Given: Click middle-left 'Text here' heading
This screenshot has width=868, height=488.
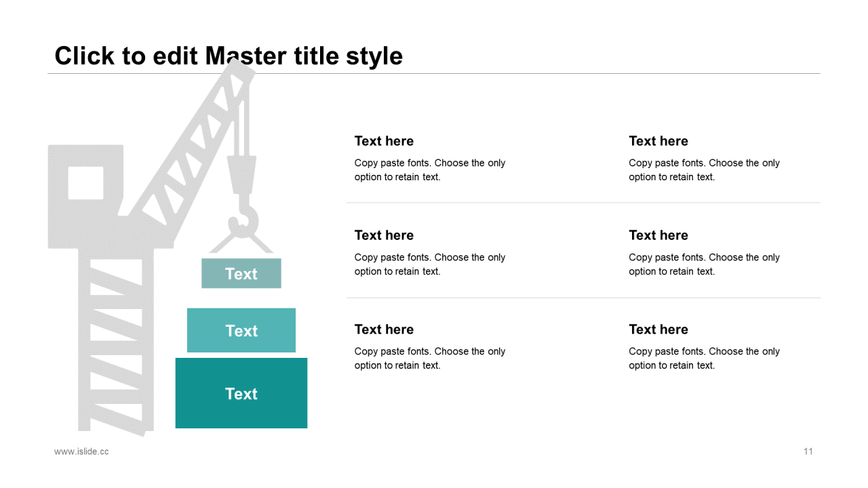Looking at the screenshot, I should [384, 235].
